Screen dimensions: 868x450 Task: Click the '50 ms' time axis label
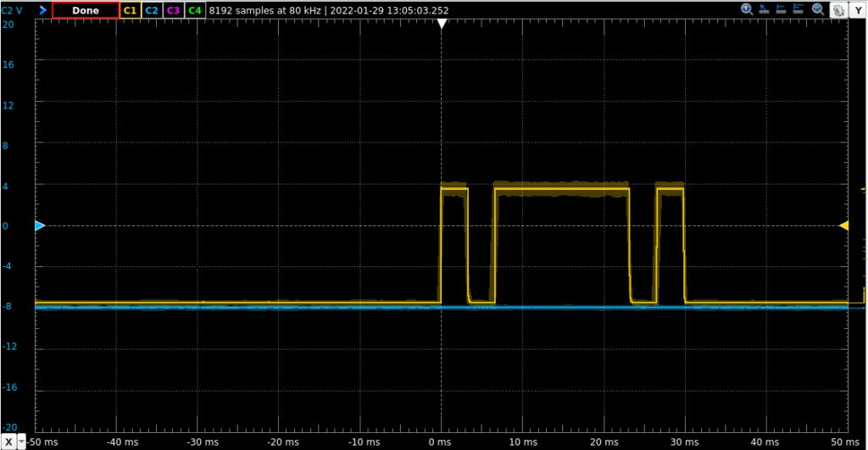click(x=845, y=442)
